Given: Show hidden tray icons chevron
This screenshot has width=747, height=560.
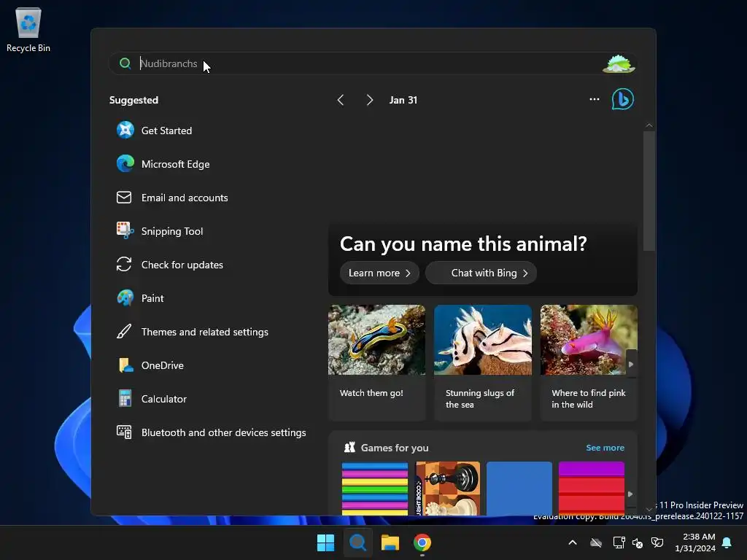Looking at the screenshot, I should (573, 542).
